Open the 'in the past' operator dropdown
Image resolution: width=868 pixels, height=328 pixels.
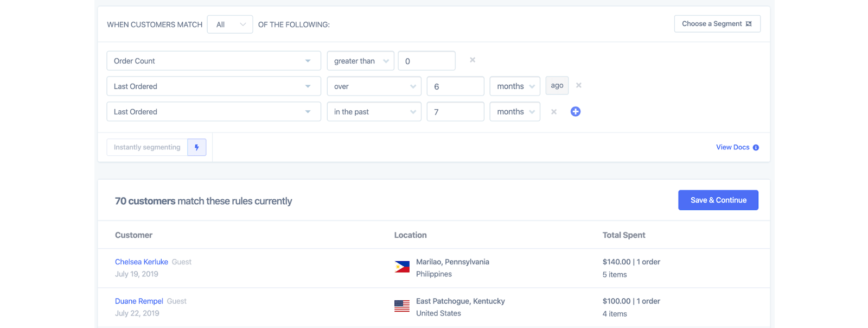pos(374,112)
